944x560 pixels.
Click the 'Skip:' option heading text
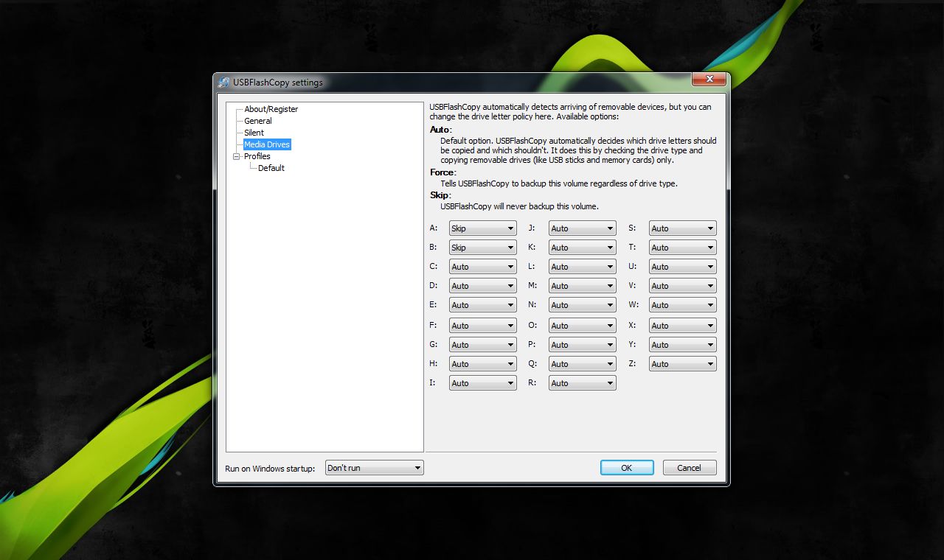coord(440,195)
